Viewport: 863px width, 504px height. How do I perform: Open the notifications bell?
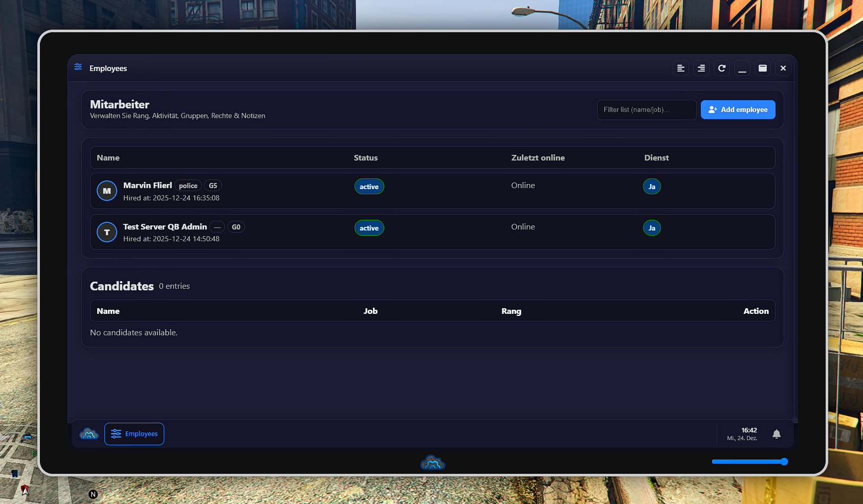pos(776,434)
